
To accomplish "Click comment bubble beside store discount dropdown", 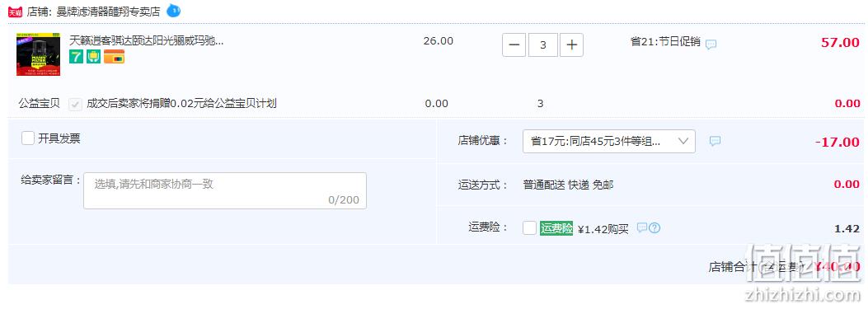I will point(715,141).
